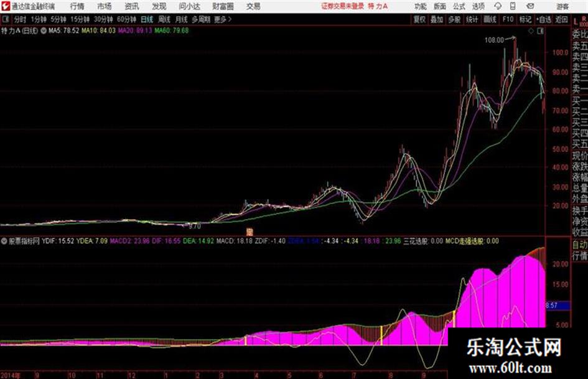Image resolution: width=588 pixels, height=379 pixels.
Task: Open the 问小达 menu
Action: [x=189, y=6]
